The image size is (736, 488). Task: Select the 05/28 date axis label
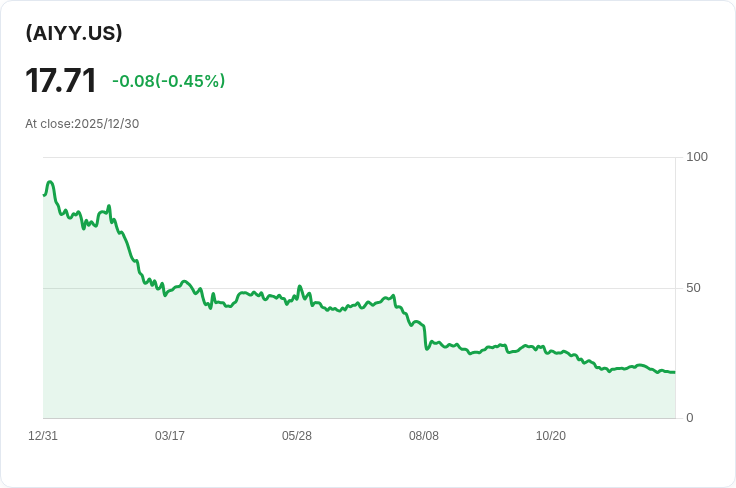tap(297, 436)
